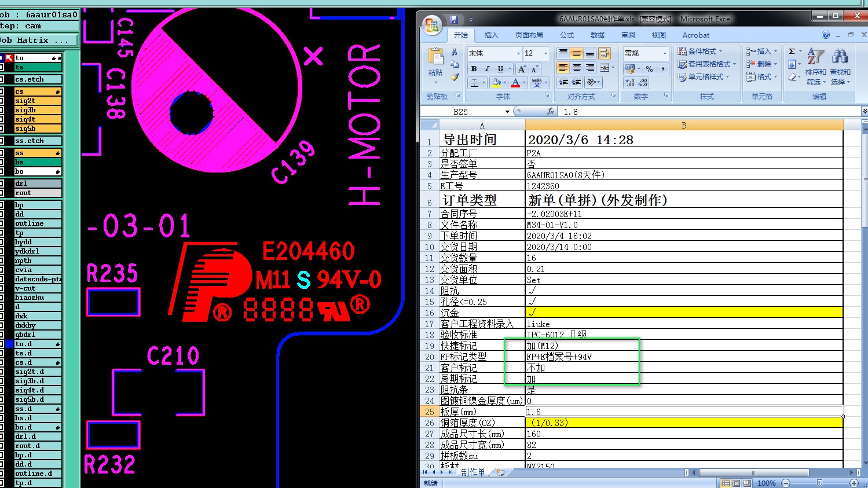Open Excel help with the question mark icon

(x=826, y=35)
